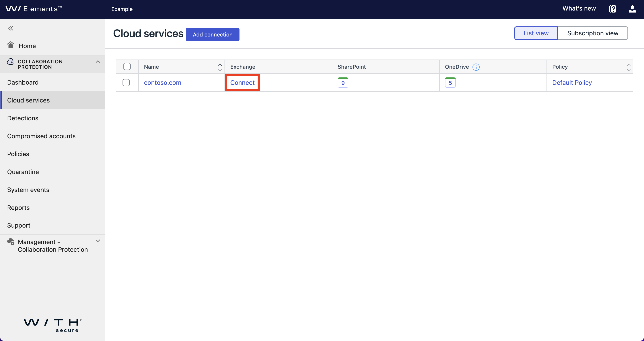Open the contoso.com tenant link
644x341 pixels.
tap(163, 83)
